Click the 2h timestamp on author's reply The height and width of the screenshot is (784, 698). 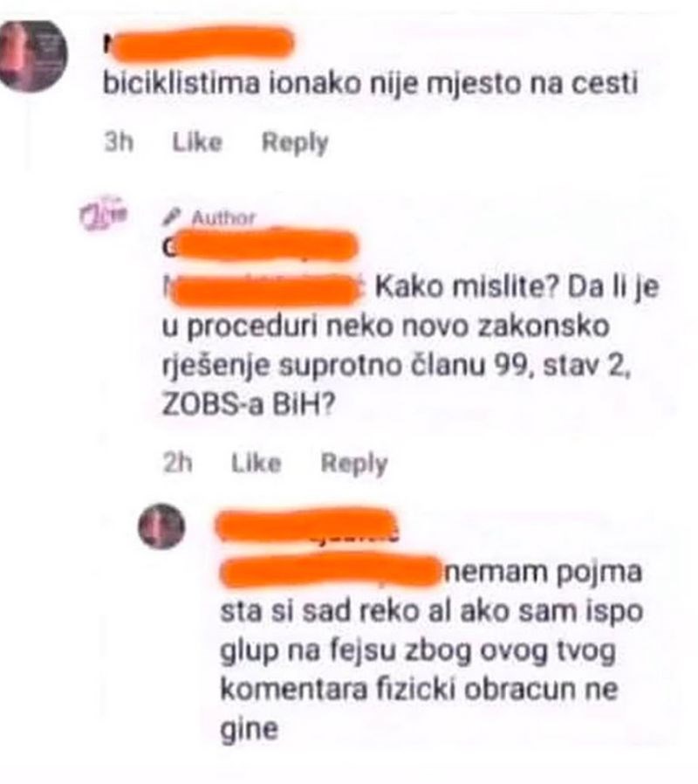[177, 463]
